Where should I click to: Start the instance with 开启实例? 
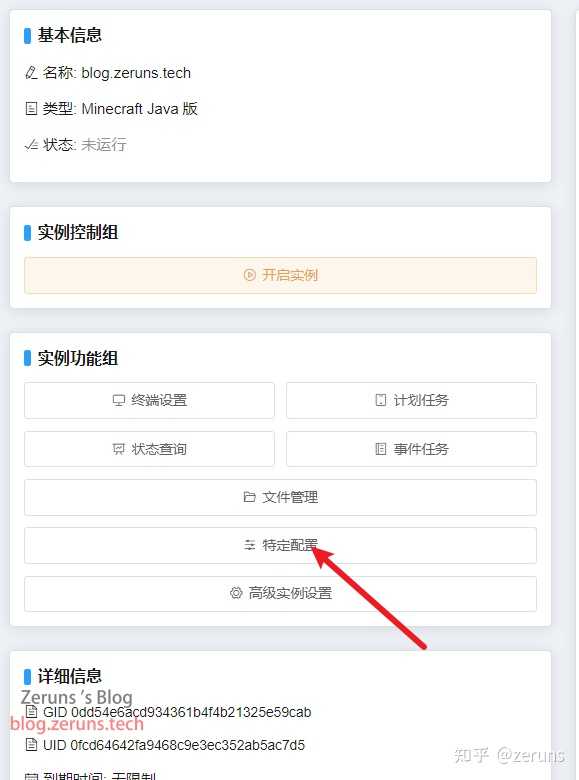tap(281, 275)
